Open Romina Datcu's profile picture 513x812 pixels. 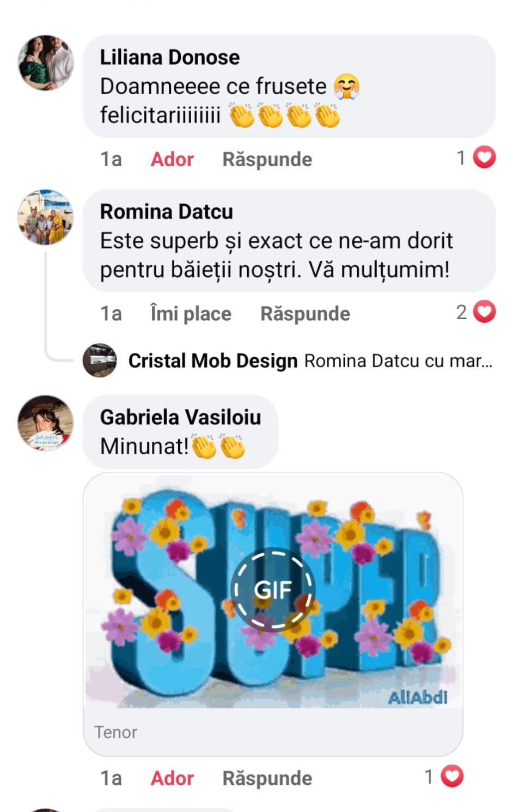(x=46, y=217)
